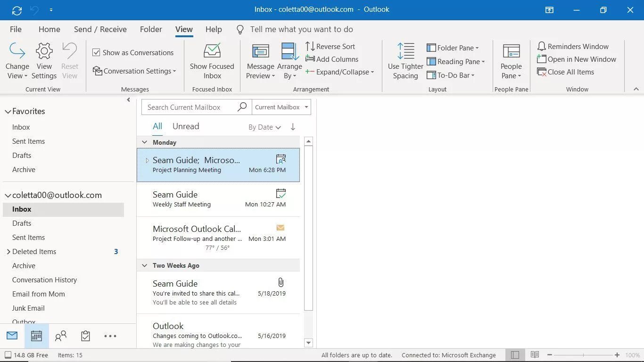Screen dimensions: 644x362
Task: Click the search magnifier icon
Action: pos(242,107)
